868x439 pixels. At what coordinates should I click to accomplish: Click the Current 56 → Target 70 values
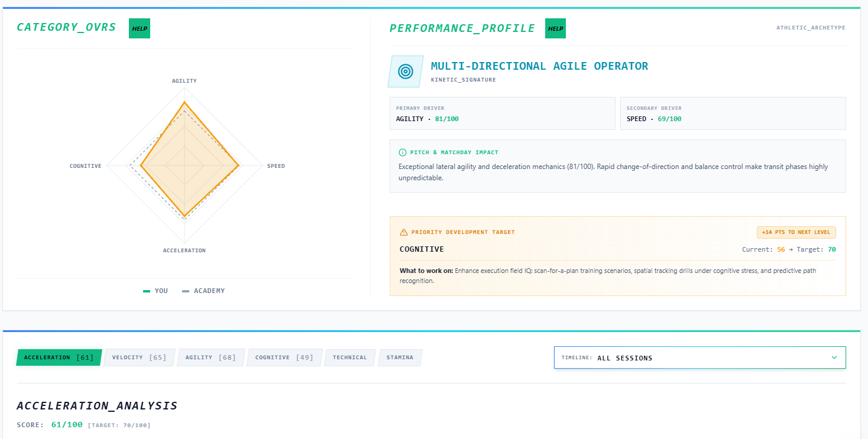(x=789, y=249)
